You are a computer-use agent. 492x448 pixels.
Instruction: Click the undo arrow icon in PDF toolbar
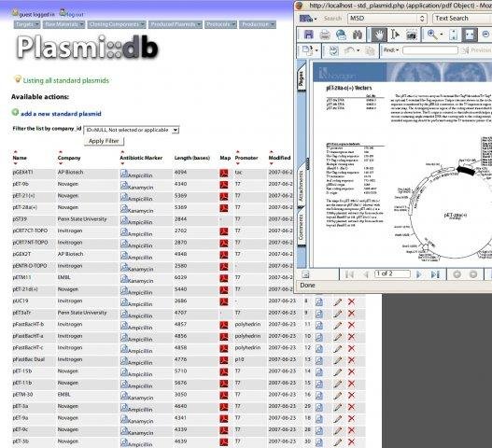(350, 50)
